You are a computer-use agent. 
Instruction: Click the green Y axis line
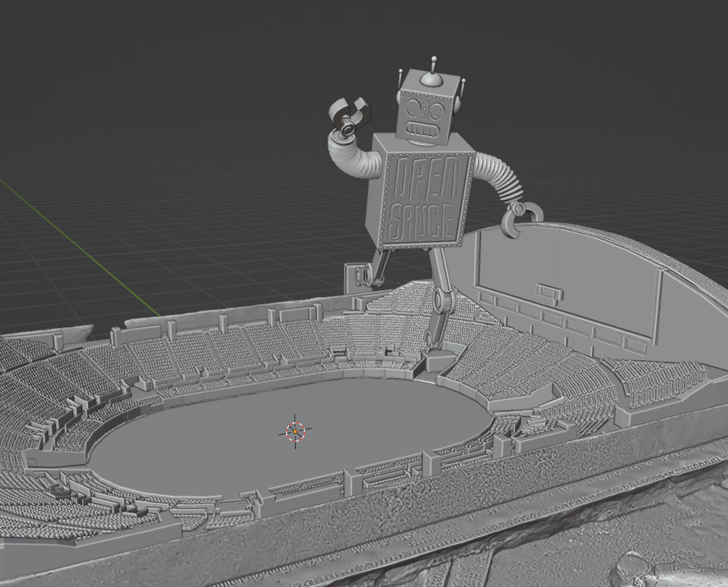pyautogui.click(x=79, y=248)
